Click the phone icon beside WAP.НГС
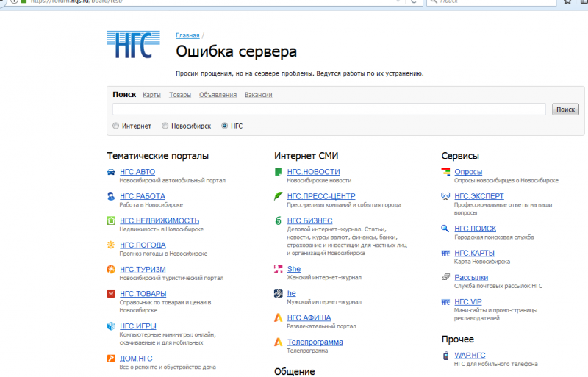Image resolution: width=588 pixels, height=377 pixels. point(445,355)
